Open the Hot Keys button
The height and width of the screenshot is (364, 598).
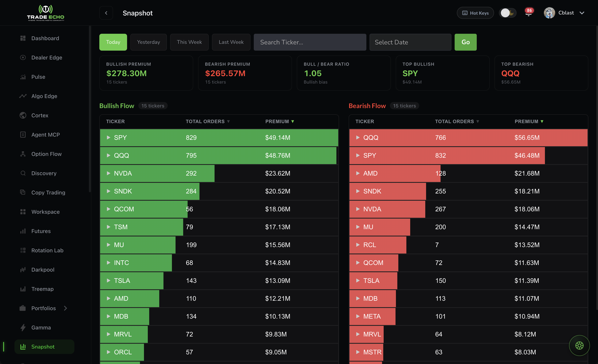coord(475,13)
